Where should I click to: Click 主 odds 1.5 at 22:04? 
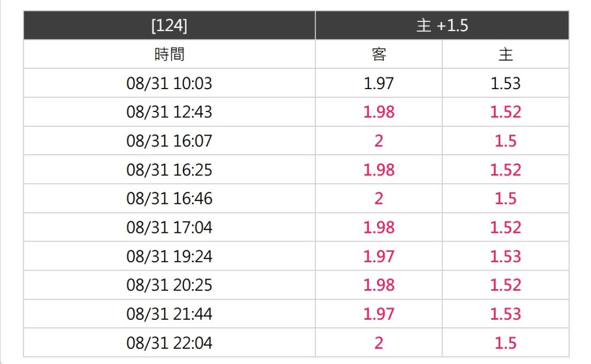point(506,343)
